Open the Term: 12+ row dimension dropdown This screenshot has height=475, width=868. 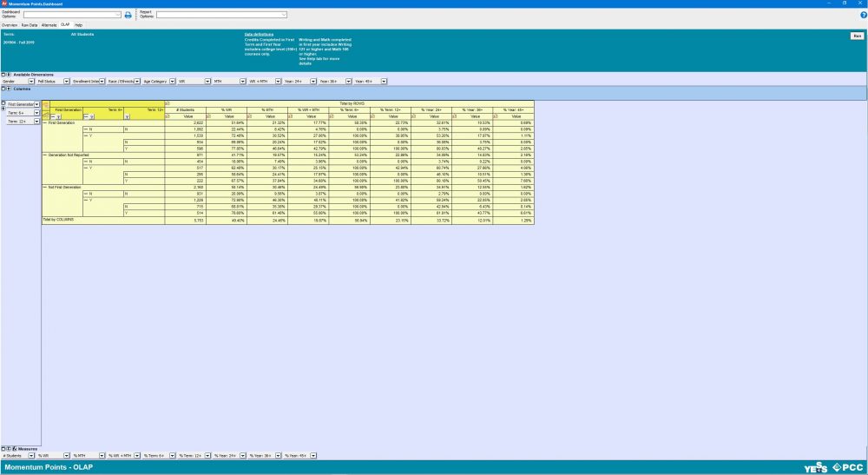[x=37, y=122]
